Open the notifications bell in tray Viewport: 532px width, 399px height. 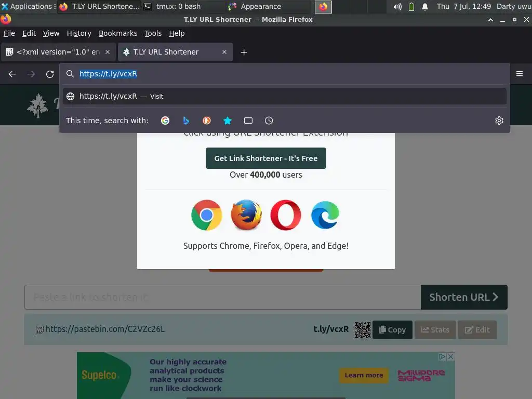(x=425, y=6)
